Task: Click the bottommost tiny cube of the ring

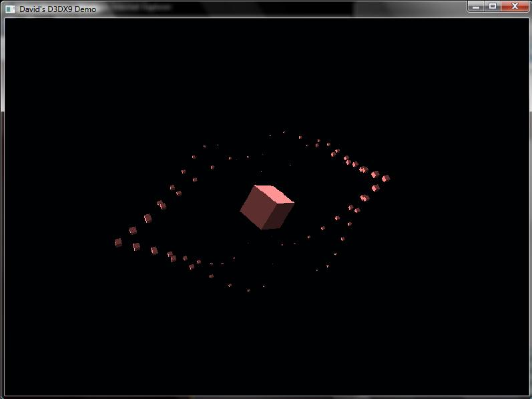Action: coord(248,290)
